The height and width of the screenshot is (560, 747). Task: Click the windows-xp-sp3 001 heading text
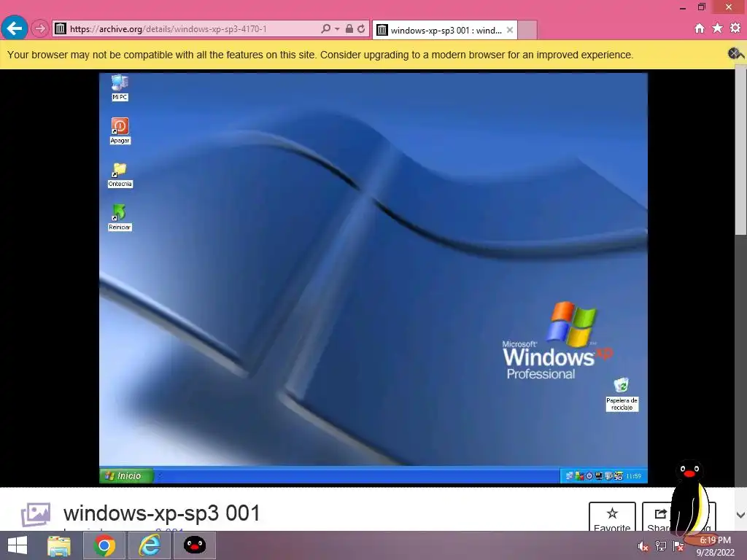162,513
